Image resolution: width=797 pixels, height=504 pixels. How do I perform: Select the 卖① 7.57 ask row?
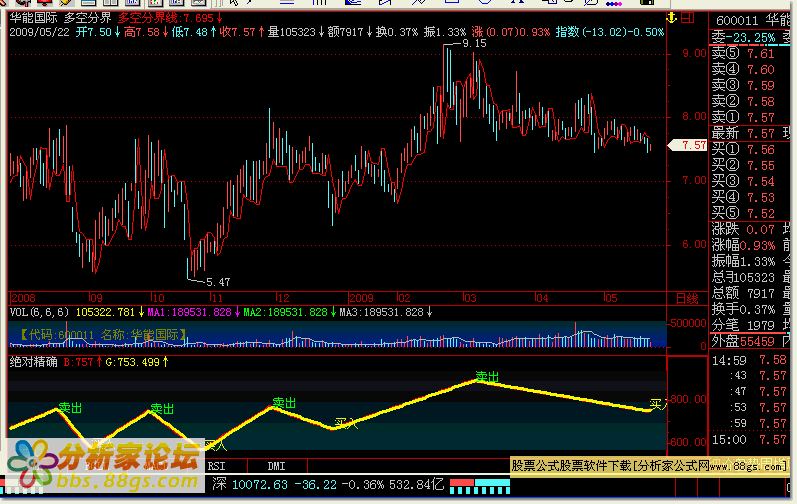[x=743, y=117]
